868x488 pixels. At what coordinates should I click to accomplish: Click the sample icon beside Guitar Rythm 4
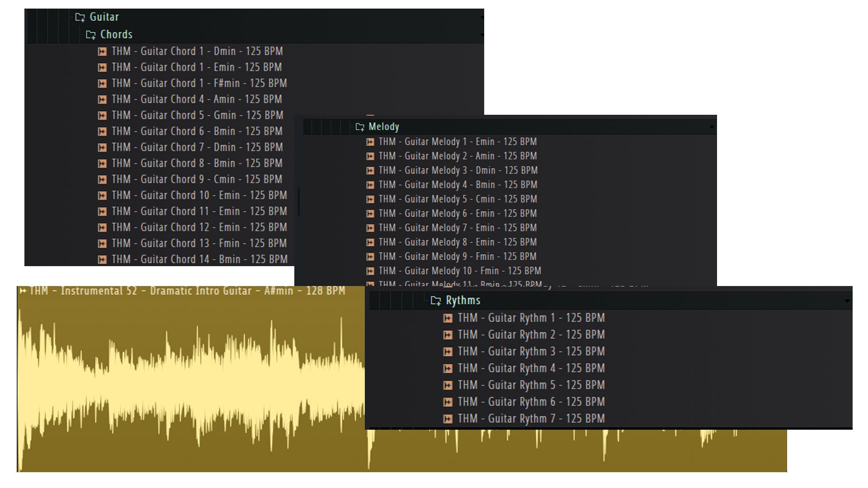448,368
